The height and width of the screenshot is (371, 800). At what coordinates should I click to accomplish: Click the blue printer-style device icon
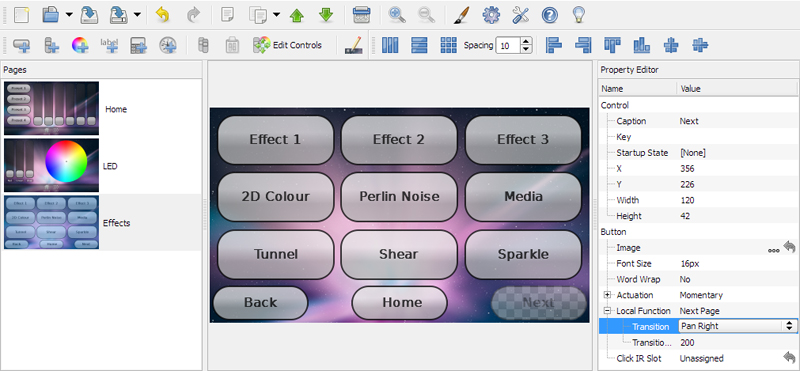[362, 15]
